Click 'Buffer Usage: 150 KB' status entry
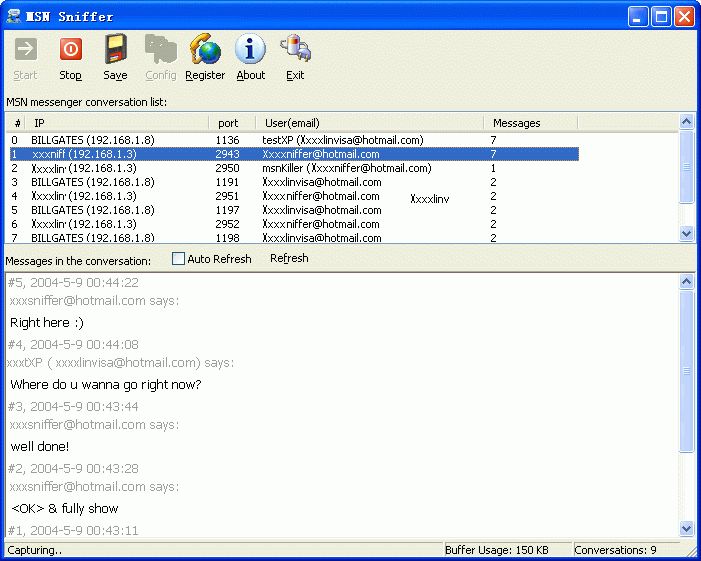The height and width of the screenshot is (561, 701). click(497, 550)
